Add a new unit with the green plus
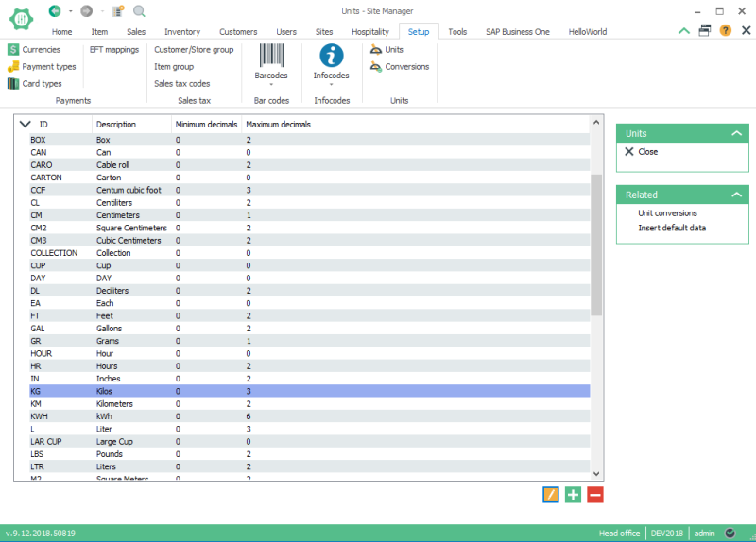The height and width of the screenshot is (542, 756). click(573, 495)
